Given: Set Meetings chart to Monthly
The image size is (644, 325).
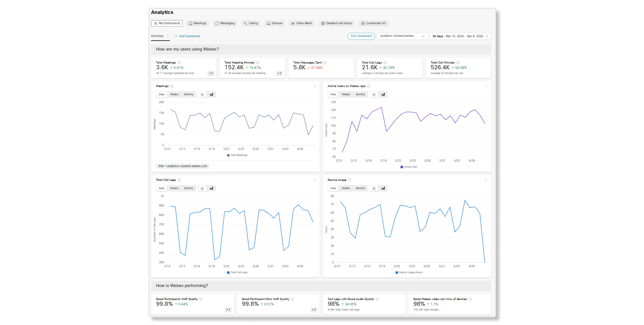Looking at the screenshot, I should 188,94.
